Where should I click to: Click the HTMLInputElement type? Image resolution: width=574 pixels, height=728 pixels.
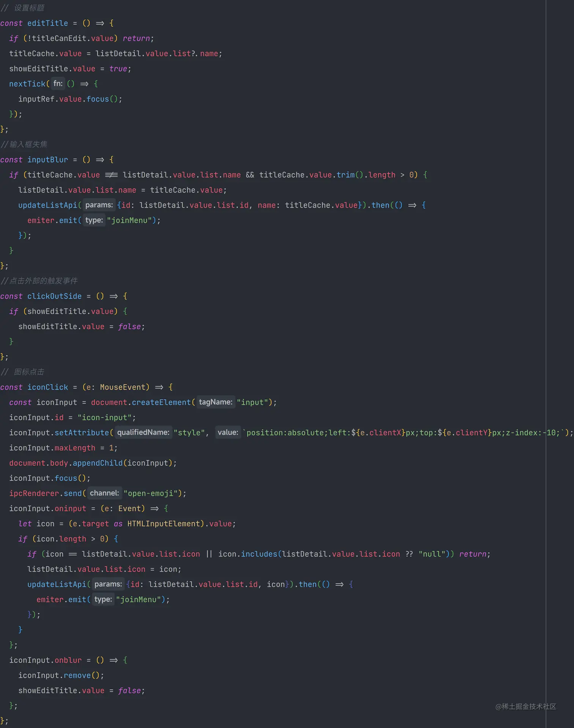(164, 524)
